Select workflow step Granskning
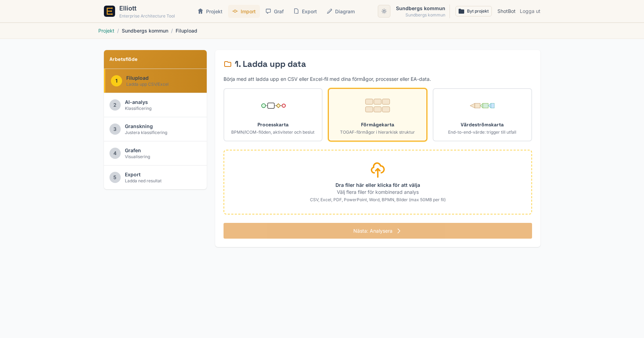The width and height of the screenshot is (644, 338). point(155,129)
